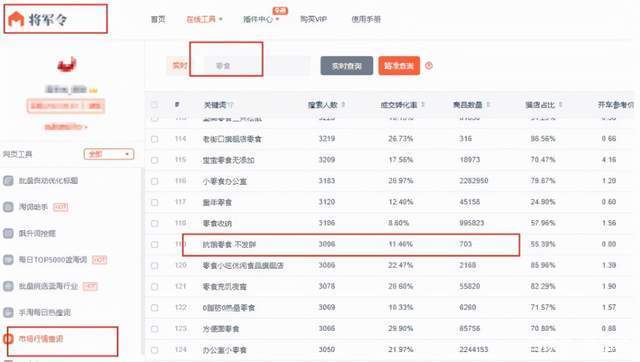
Task: Click the 3219 search count cell
Action: pyautogui.click(x=327, y=139)
